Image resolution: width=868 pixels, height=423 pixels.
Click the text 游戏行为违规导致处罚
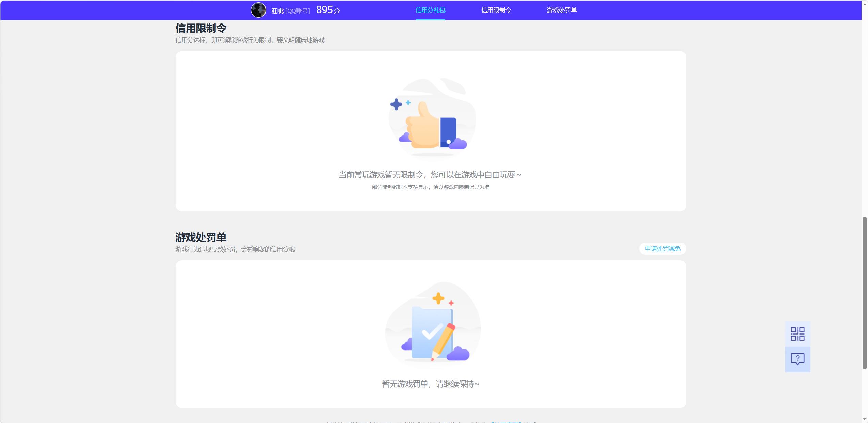point(205,249)
